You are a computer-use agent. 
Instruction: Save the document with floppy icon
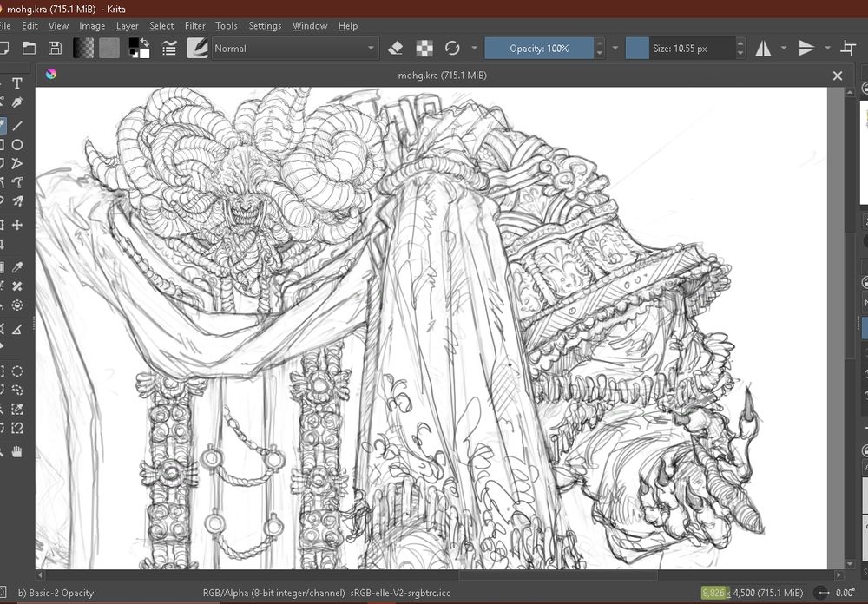[55, 49]
